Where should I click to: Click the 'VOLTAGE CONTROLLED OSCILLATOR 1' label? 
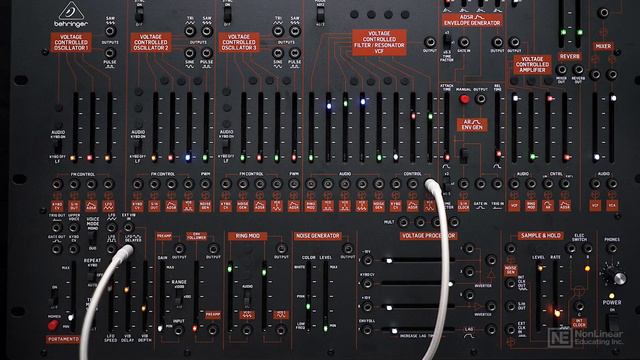pos(71,42)
